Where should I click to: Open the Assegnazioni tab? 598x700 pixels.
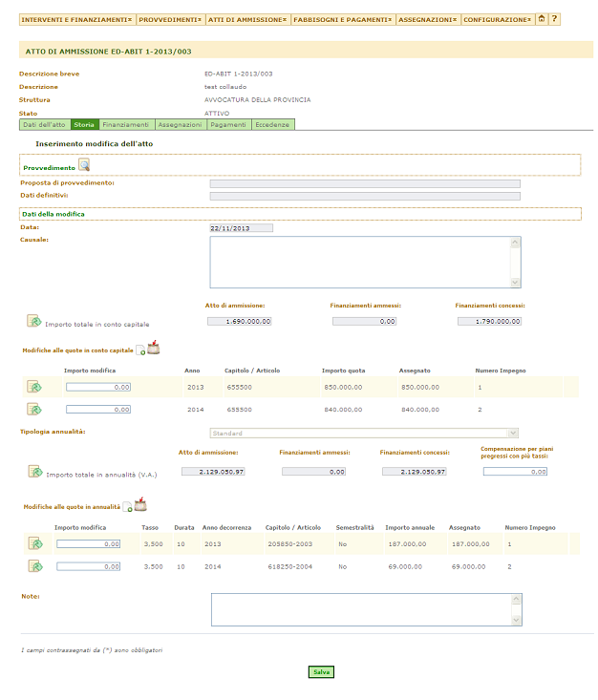click(181, 125)
